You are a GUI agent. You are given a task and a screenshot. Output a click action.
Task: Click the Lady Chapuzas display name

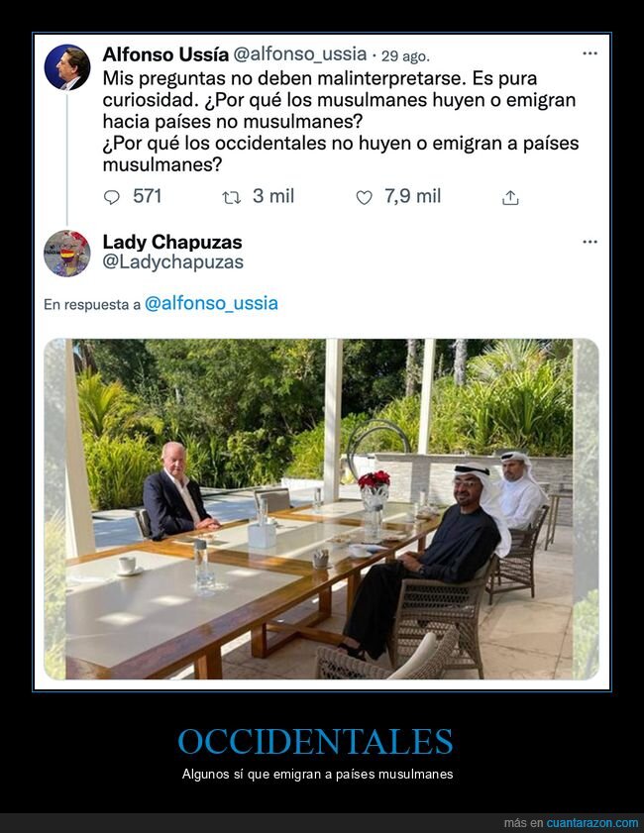pos(172,242)
